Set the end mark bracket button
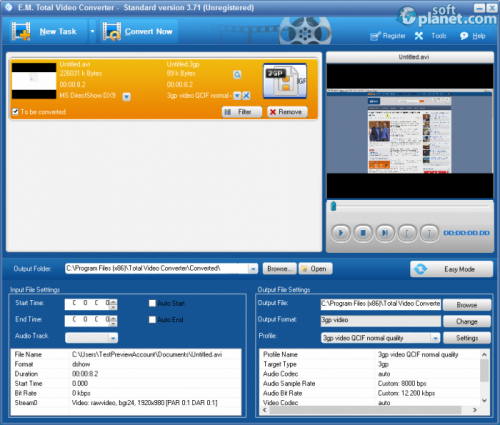This screenshot has height=425, width=500. click(429, 233)
